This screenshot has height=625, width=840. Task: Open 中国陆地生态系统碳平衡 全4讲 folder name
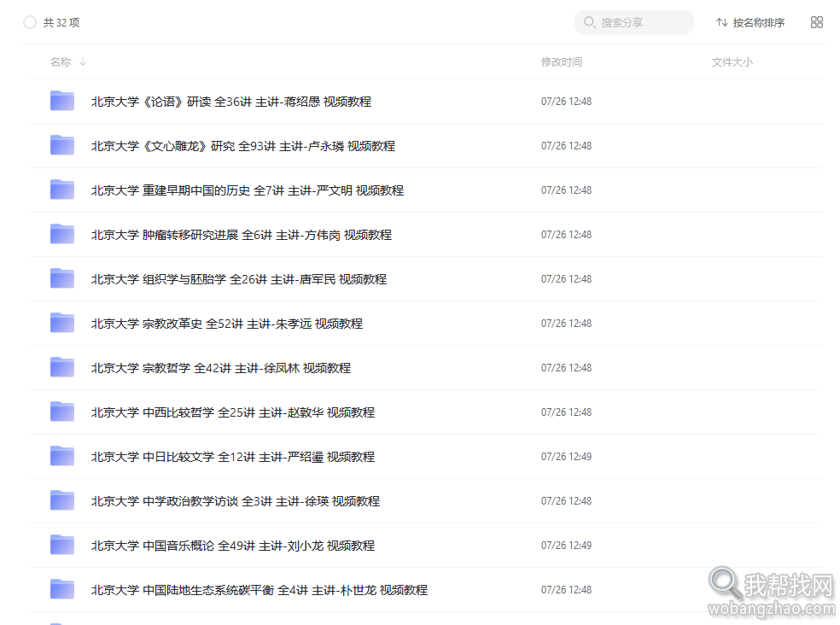260,590
